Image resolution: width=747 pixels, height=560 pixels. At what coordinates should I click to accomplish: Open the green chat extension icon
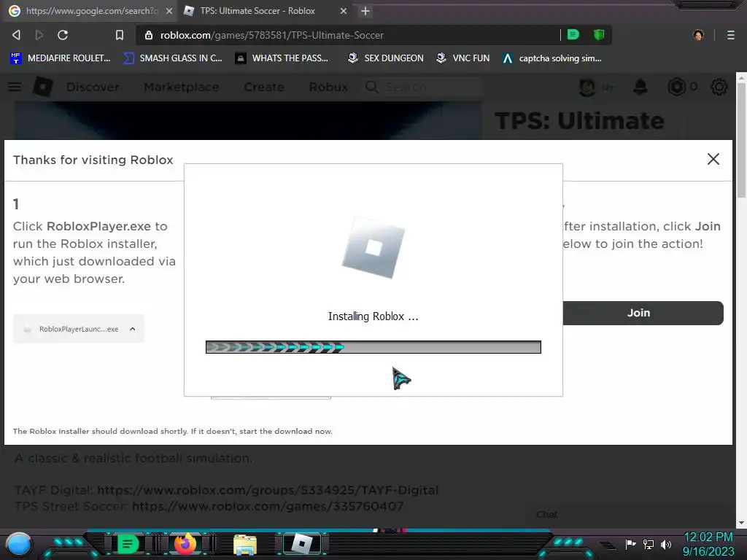(573, 34)
